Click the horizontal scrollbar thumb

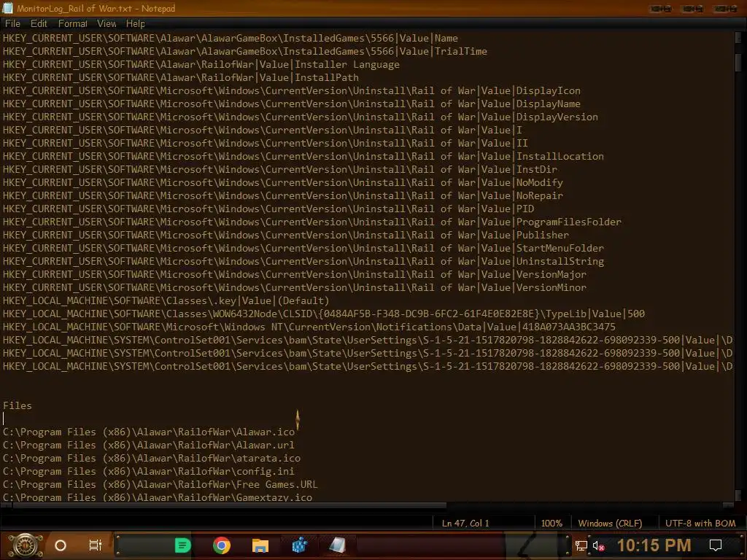(x=230, y=505)
